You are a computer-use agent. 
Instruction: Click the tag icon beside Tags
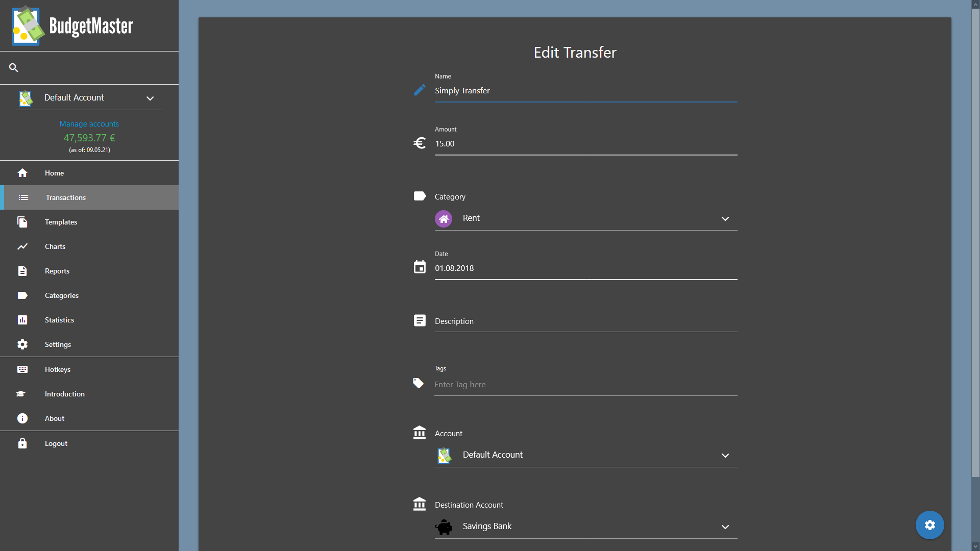click(419, 383)
